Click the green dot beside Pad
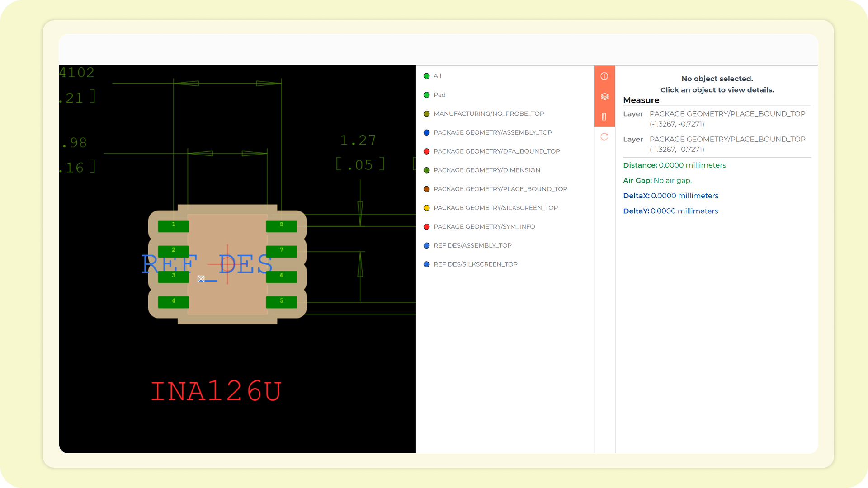Screen dimensions: 868x488 tap(426, 95)
